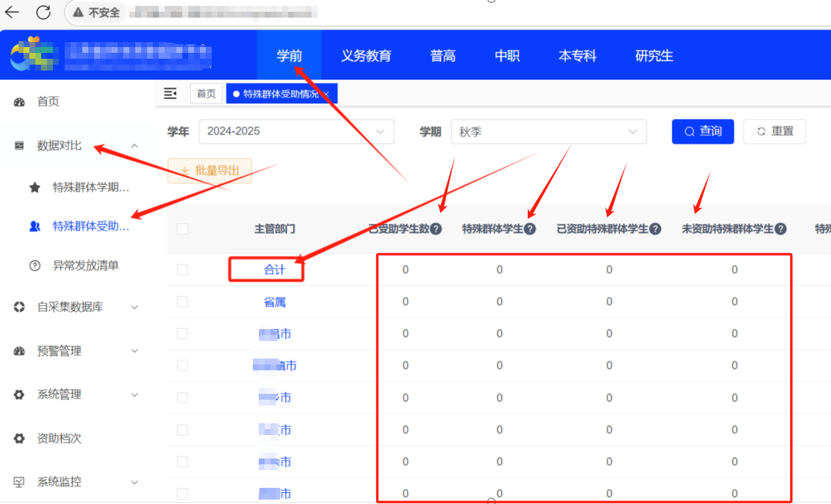Switch to the 研究生 top tab
Image resolution: width=831 pixels, height=504 pixels.
654,55
